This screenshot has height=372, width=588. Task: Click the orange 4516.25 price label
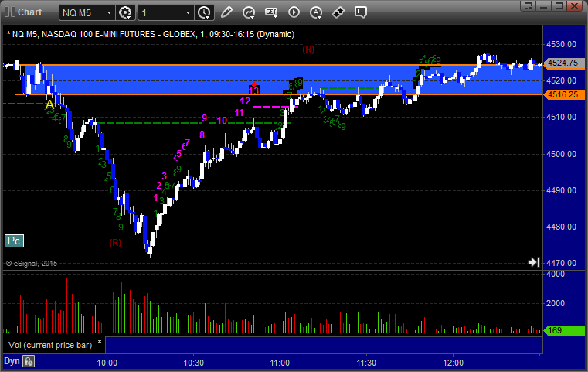[564, 94]
